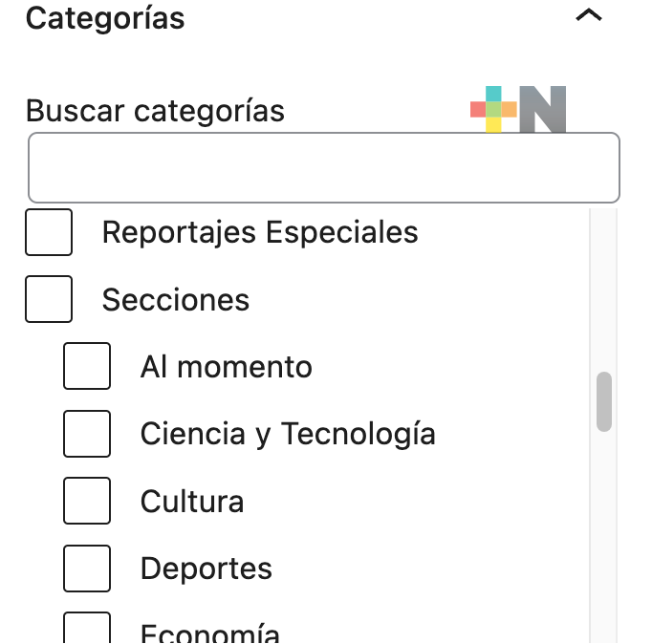
Task: Check the Economía checkbox at the bottom
Action: 87,628
